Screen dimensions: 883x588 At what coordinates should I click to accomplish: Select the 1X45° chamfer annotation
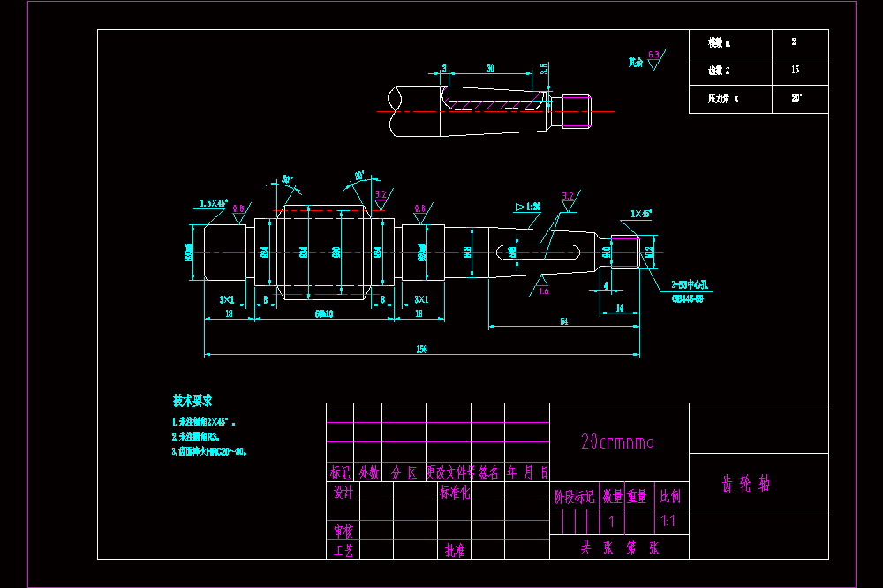pyautogui.click(x=641, y=214)
